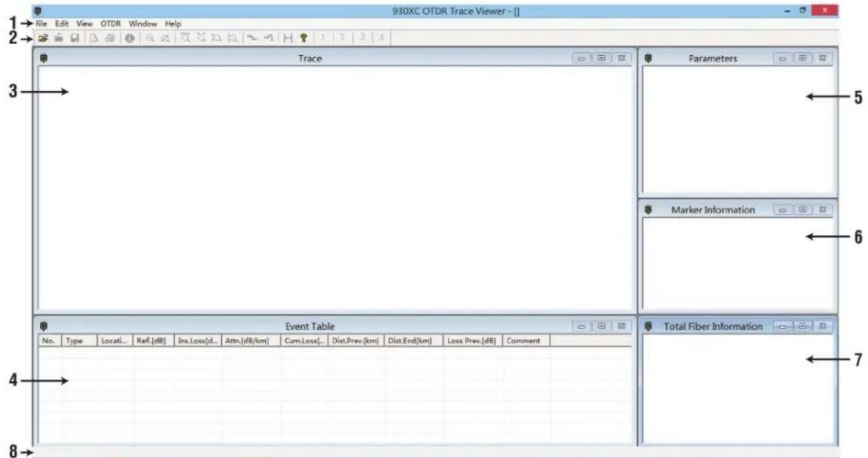Click the No. column header in Event Table
This screenshot has width=868, height=458.
pos(50,340)
